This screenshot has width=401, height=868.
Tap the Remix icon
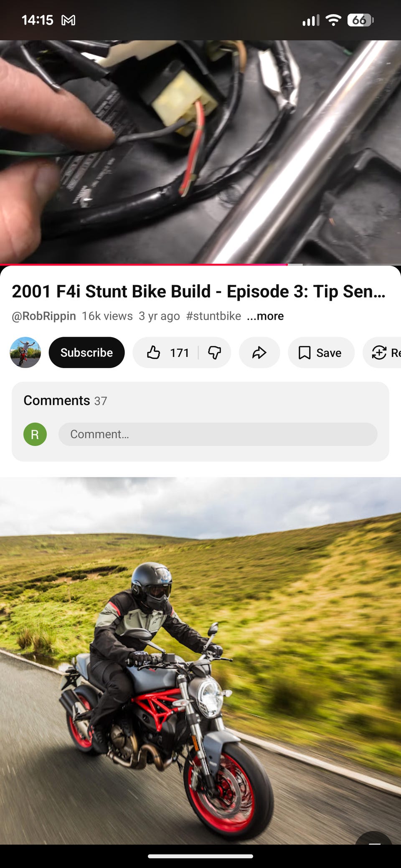click(379, 353)
